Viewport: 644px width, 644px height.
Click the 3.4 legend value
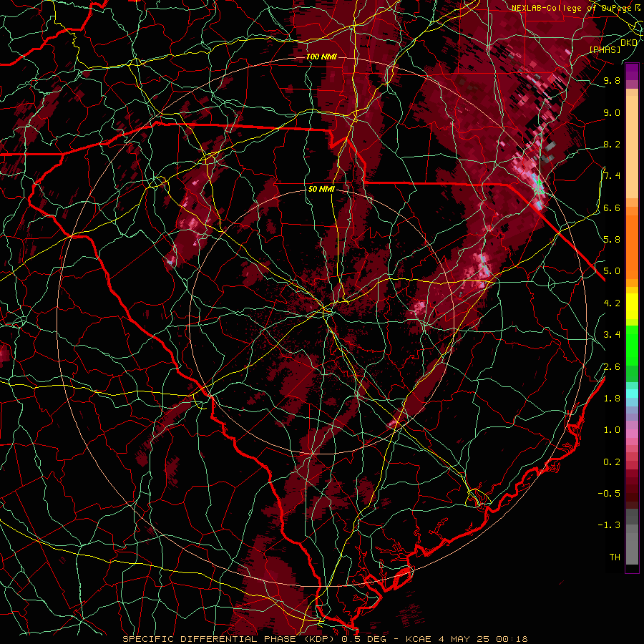pos(612,335)
